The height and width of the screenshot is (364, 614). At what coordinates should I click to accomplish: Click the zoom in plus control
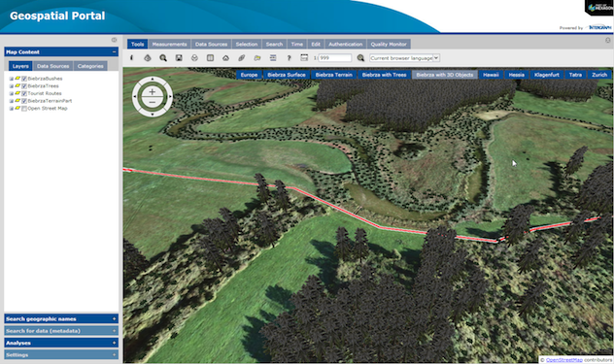coord(153,92)
